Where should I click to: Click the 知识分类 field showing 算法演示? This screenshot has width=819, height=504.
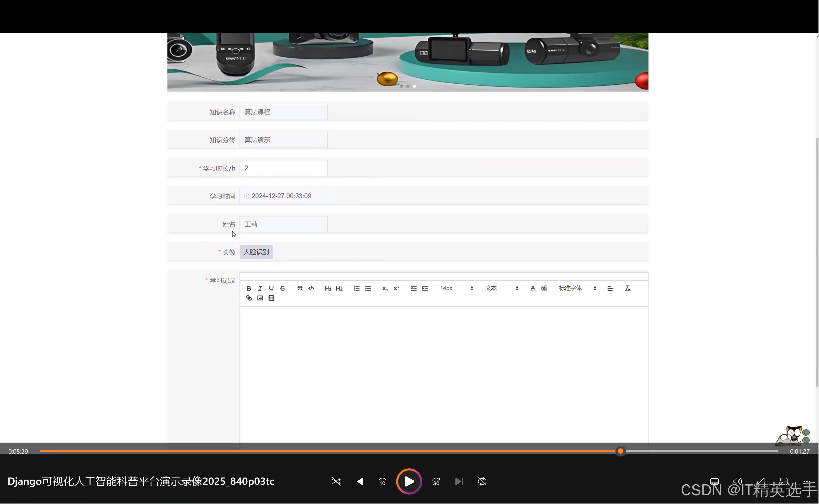coord(283,140)
